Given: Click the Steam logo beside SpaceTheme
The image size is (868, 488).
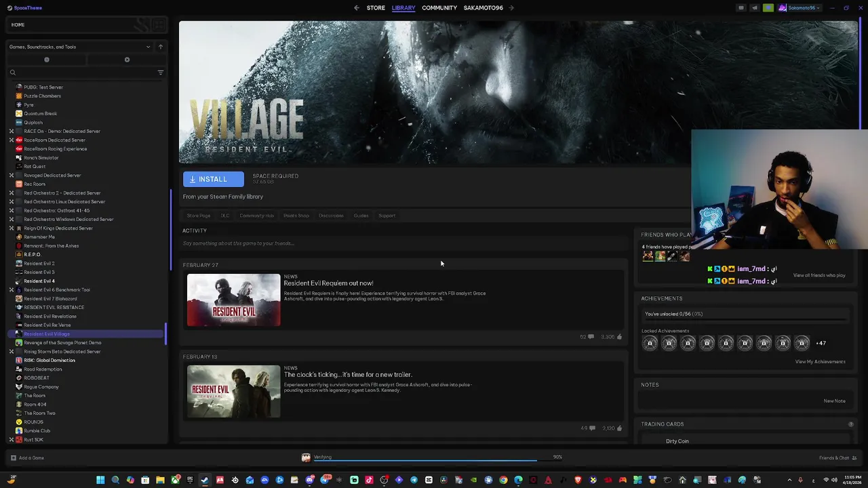Looking at the screenshot, I should 9,7.
